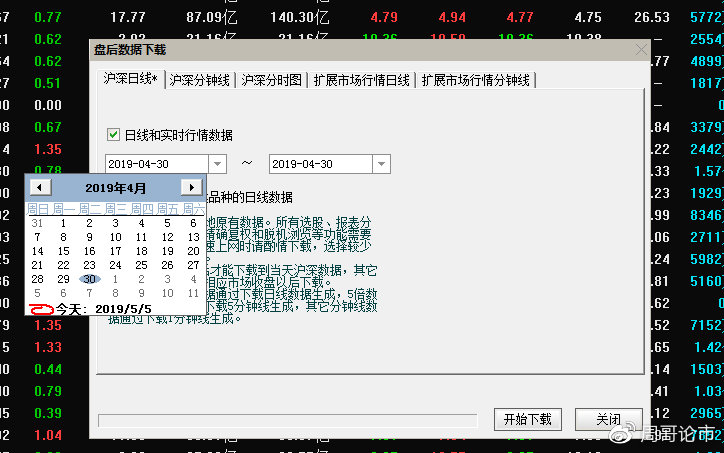Click the 开始下载 button
Image resolution: width=724 pixels, height=453 pixels.
(529, 419)
